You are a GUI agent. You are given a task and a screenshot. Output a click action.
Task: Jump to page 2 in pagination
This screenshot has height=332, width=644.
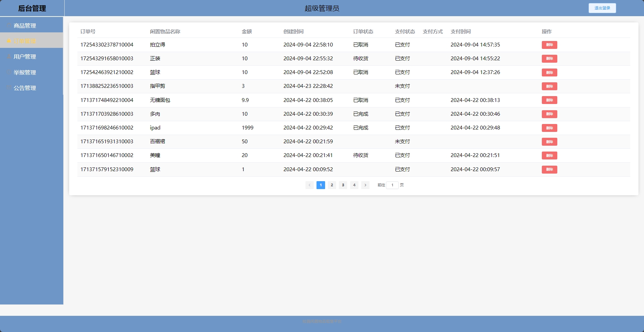332,185
